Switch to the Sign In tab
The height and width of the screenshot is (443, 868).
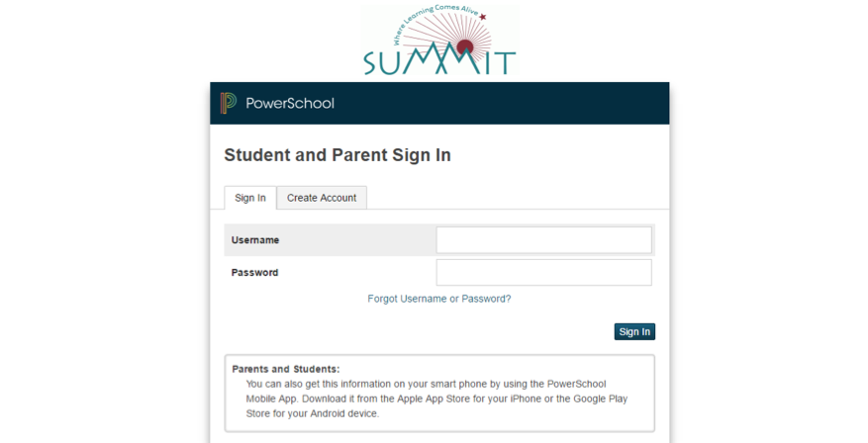pos(250,198)
